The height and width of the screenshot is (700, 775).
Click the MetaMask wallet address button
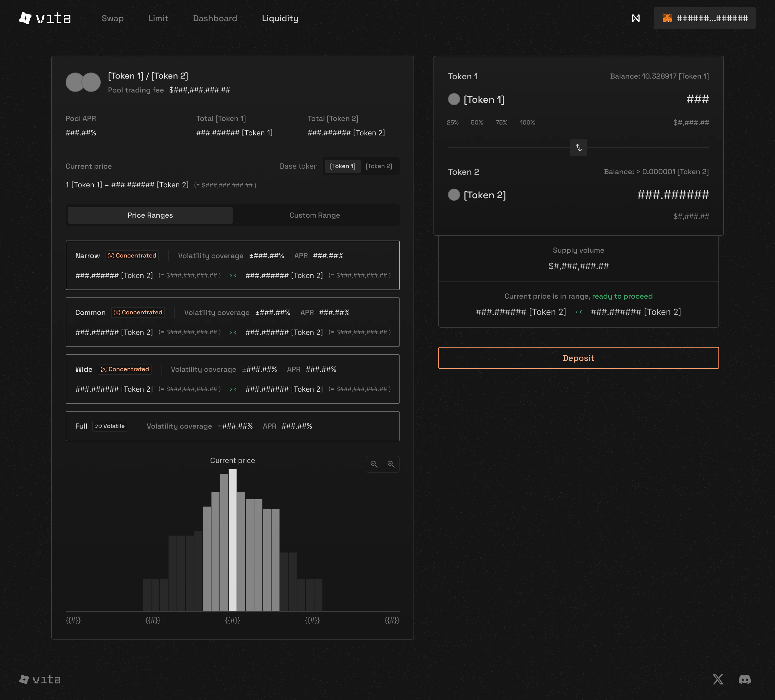(704, 18)
